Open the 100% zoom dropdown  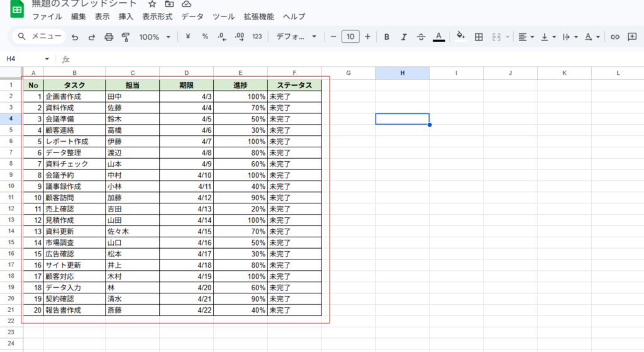point(155,37)
